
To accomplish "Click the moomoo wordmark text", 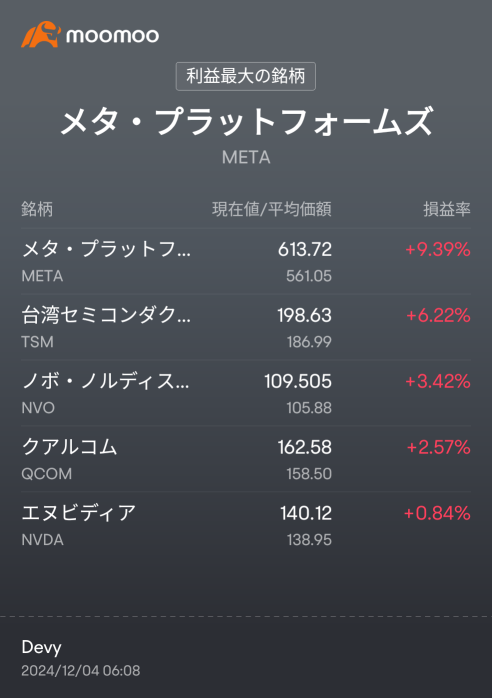I will pos(112,36).
